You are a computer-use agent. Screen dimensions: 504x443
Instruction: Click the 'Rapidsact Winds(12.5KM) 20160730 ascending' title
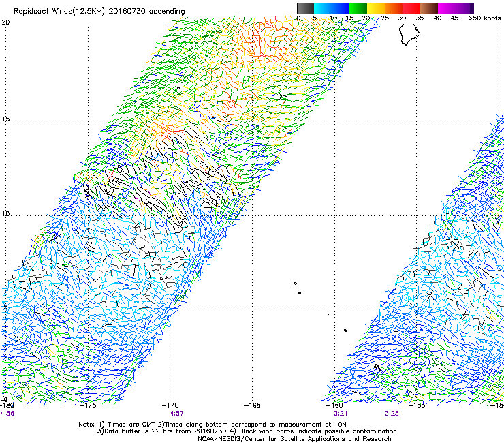tap(99, 12)
